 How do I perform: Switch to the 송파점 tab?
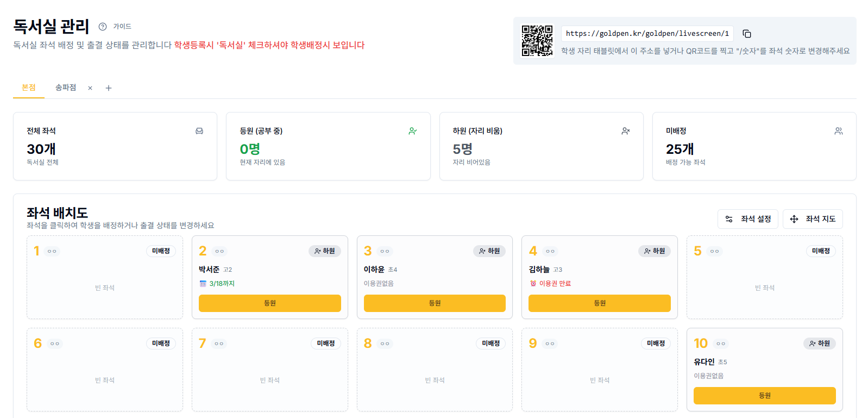tap(66, 88)
